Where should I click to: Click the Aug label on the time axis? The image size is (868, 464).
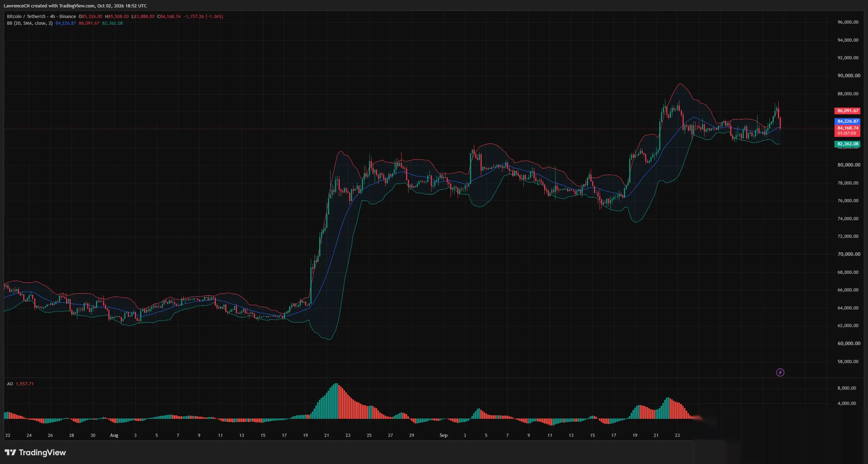(x=114, y=435)
